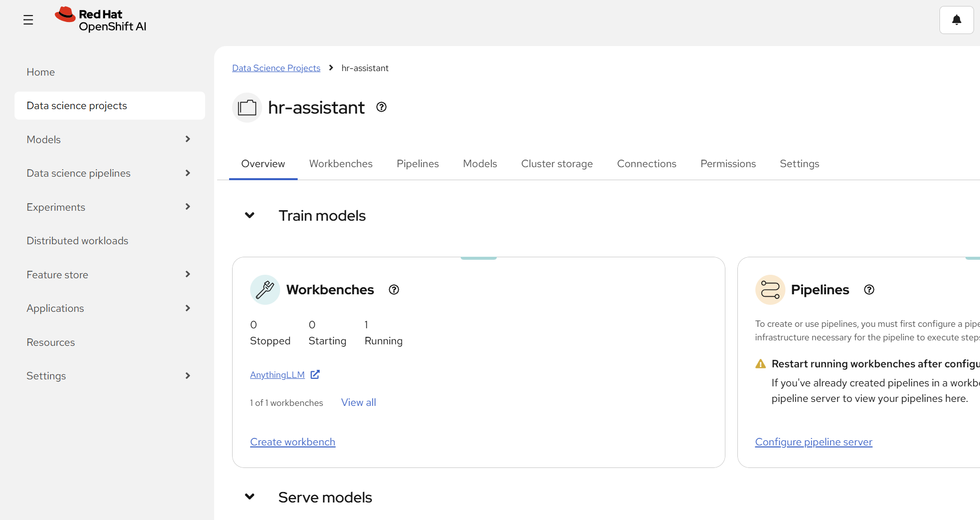980x520 pixels.
Task: Open help for the Workbenches card
Action: point(393,289)
